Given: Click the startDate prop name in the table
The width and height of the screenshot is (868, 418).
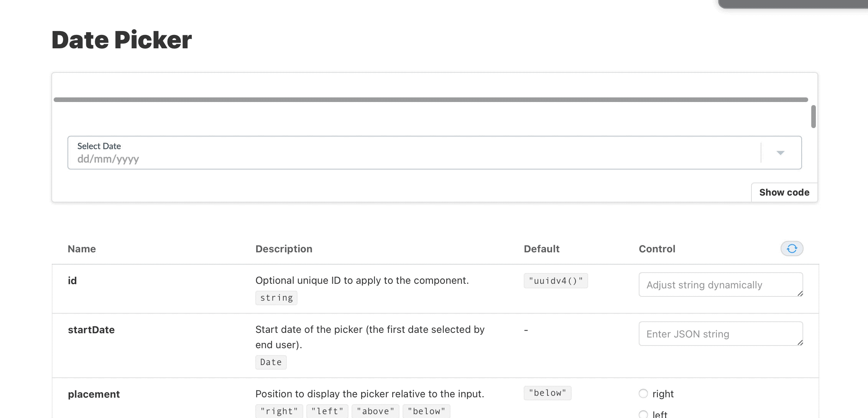Looking at the screenshot, I should (x=91, y=329).
